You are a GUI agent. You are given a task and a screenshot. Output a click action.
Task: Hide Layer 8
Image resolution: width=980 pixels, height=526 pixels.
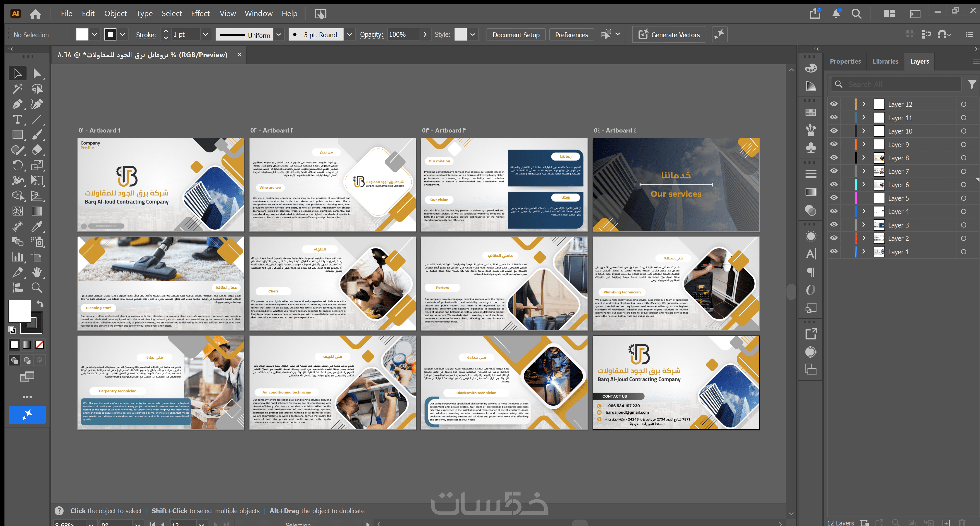(x=834, y=158)
